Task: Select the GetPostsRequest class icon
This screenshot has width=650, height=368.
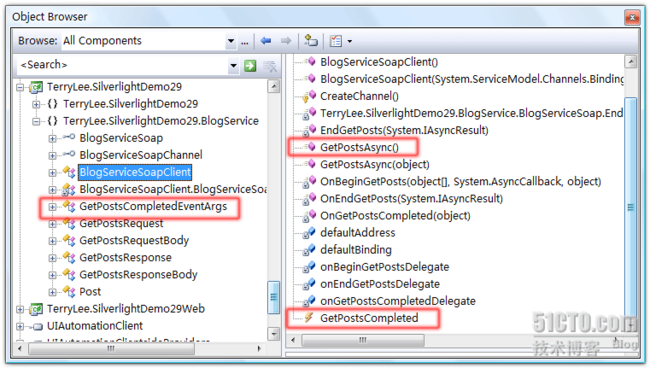Action: tap(69, 223)
